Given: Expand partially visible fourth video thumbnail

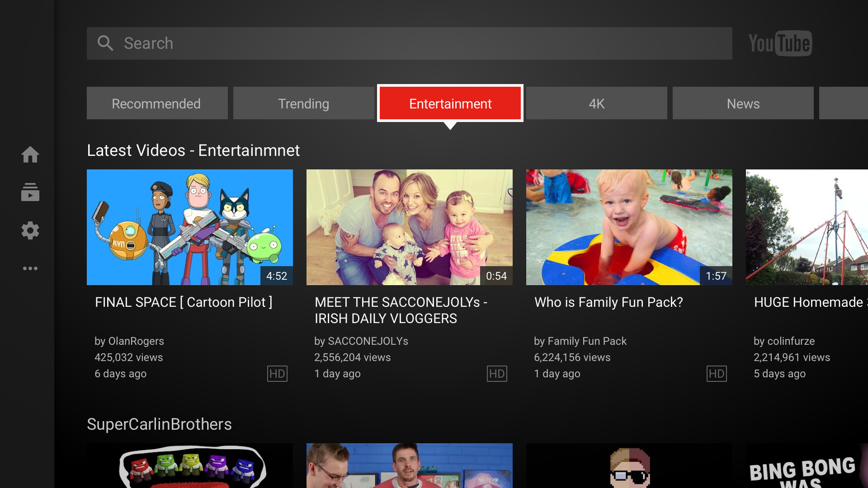Looking at the screenshot, I should [x=806, y=226].
